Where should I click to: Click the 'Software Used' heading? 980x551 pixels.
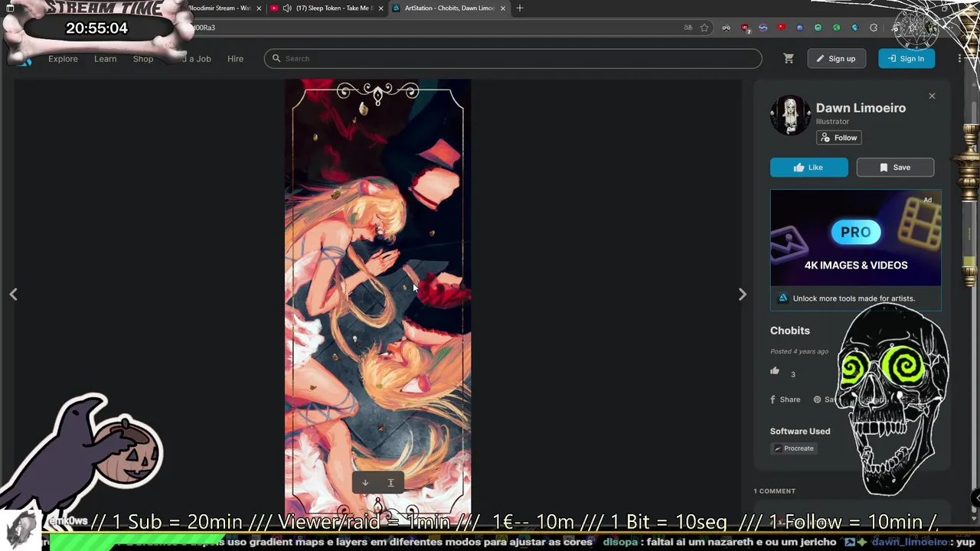click(800, 431)
